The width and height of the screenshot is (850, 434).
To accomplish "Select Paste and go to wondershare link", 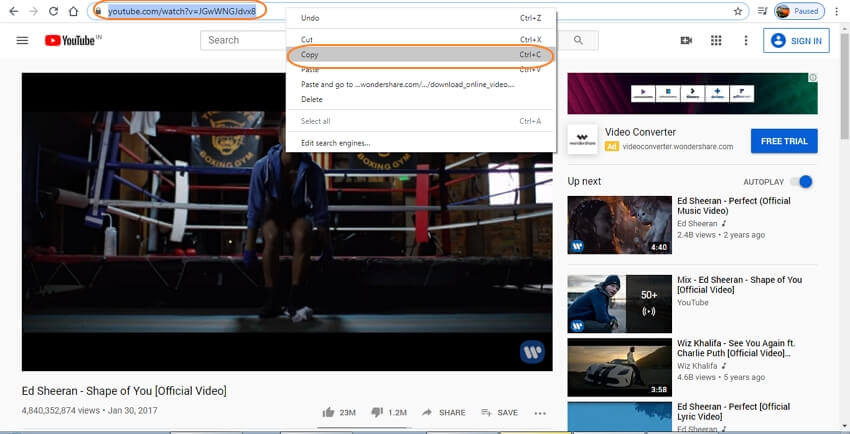I will tap(421, 85).
